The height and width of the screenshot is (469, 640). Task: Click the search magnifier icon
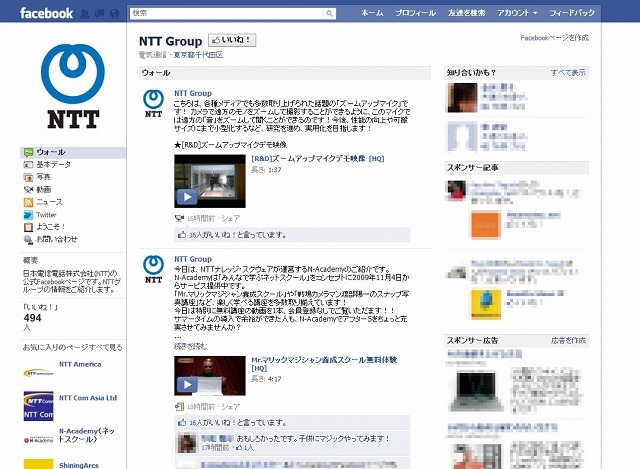pos(329,13)
